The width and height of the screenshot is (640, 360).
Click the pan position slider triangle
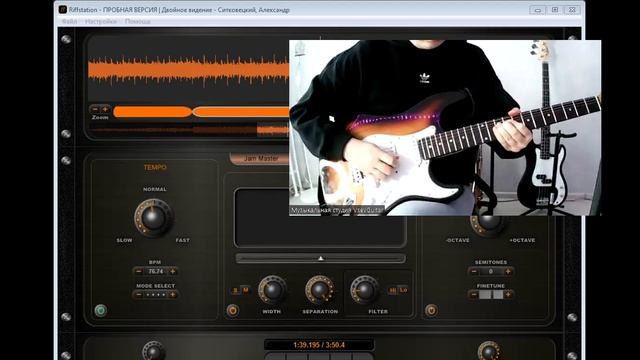coord(321,258)
